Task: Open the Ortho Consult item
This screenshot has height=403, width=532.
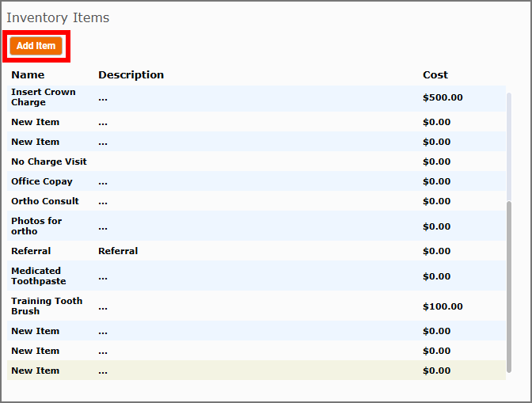Action: (x=256, y=201)
